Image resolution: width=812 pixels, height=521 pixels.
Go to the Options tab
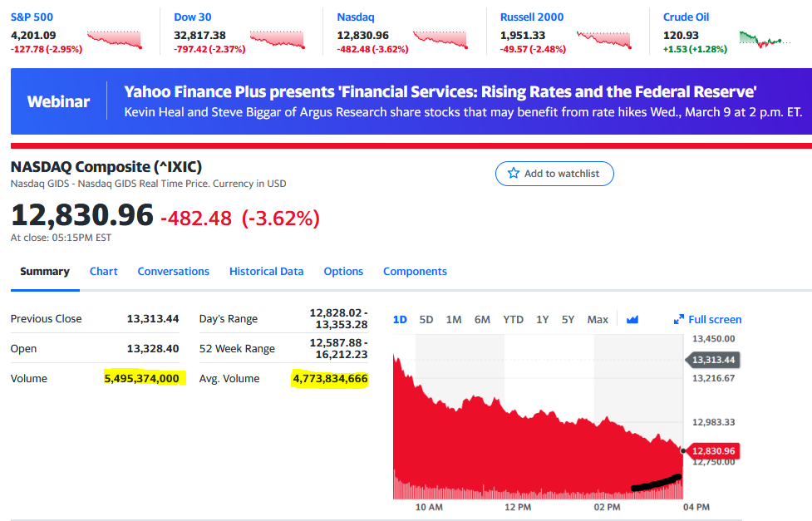343,272
